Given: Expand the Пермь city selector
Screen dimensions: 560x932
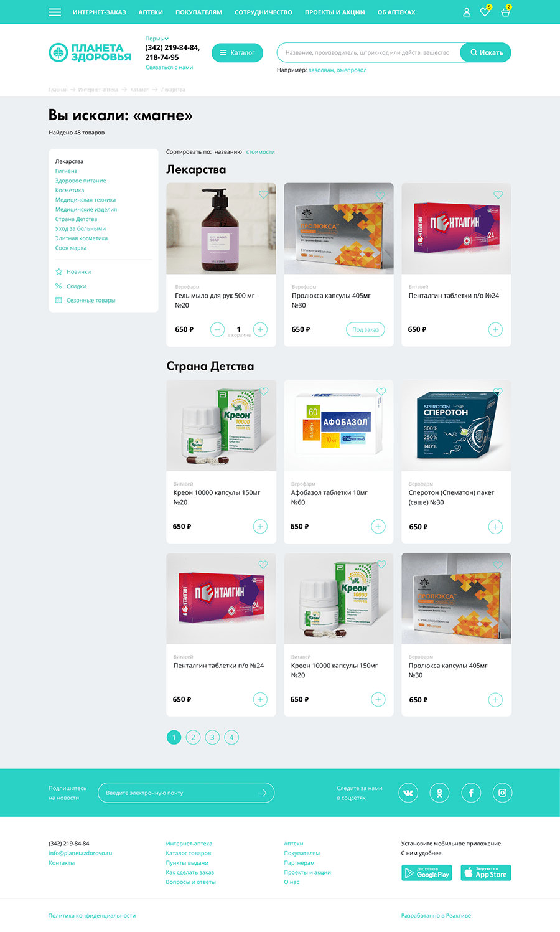Looking at the screenshot, I should tap(157, 39).
